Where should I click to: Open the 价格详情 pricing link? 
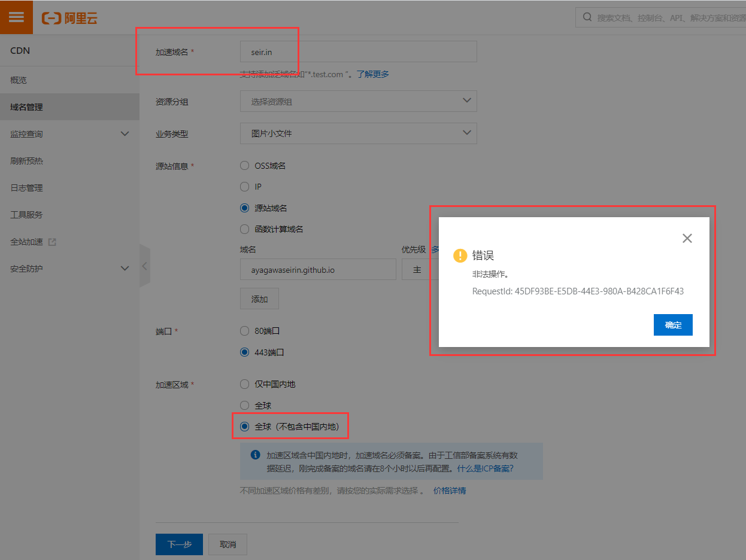[450, 491]
